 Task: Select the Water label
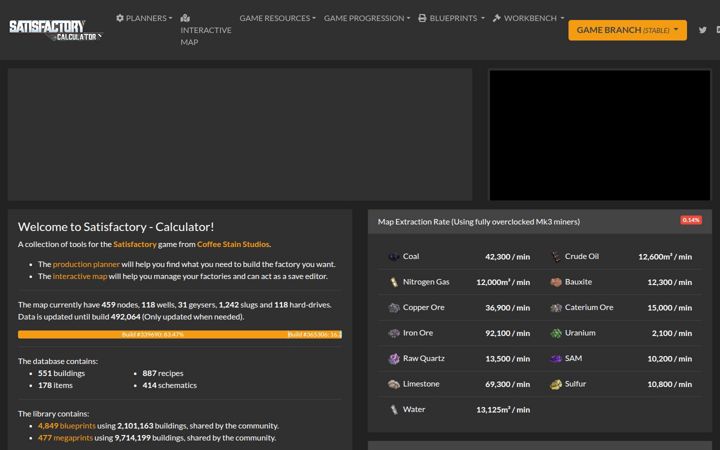[414, 409]
